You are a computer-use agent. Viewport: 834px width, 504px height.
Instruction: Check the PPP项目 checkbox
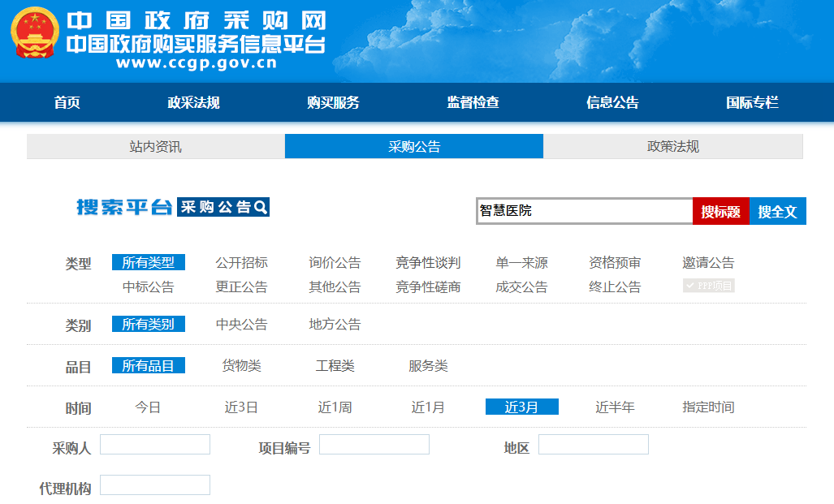[x=707, y=286]
